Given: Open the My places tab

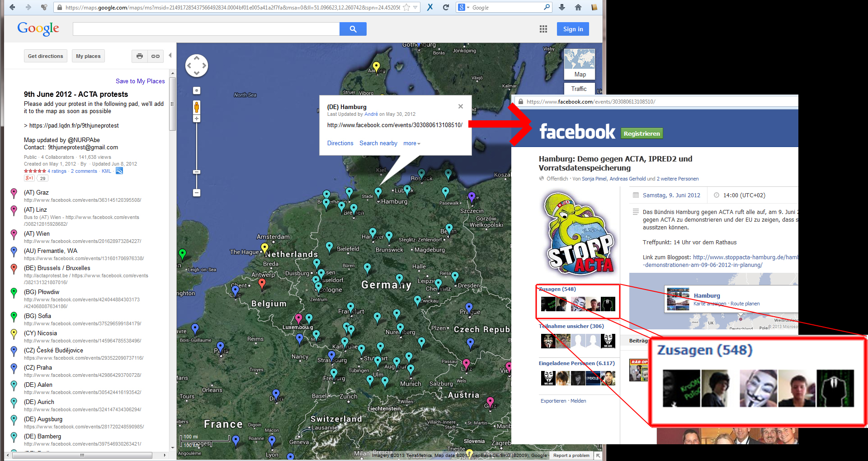Looking at the screenshot, I should pos(88,56).
